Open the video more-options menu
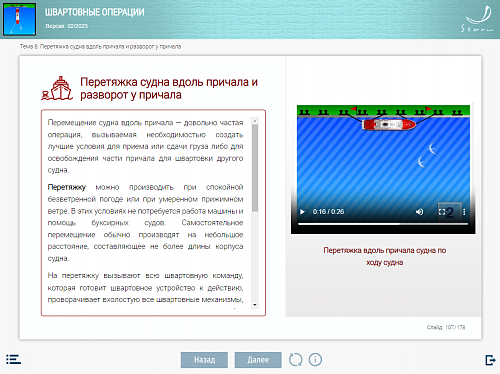 [464, 212]
